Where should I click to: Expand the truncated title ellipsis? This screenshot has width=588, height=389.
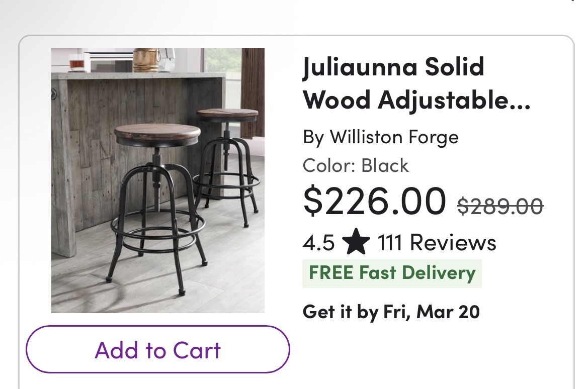522,101
